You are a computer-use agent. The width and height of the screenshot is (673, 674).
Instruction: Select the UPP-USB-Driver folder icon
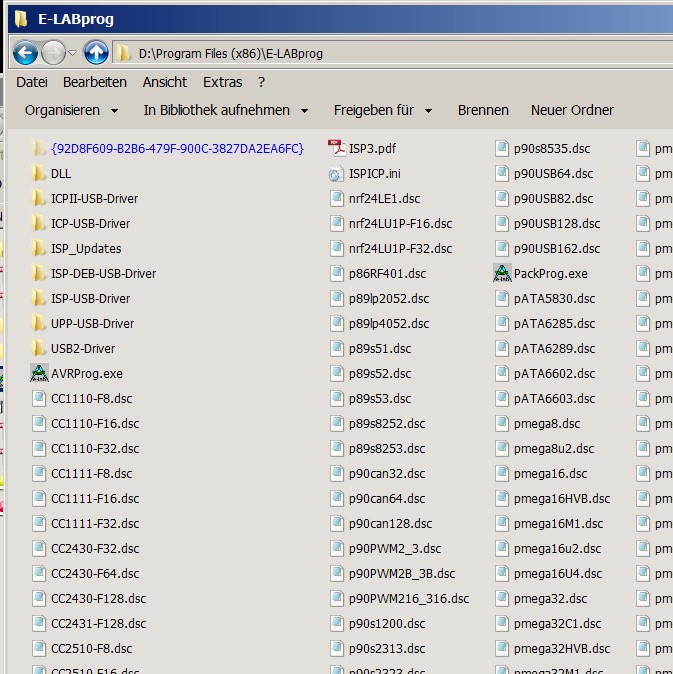point(39,323)
